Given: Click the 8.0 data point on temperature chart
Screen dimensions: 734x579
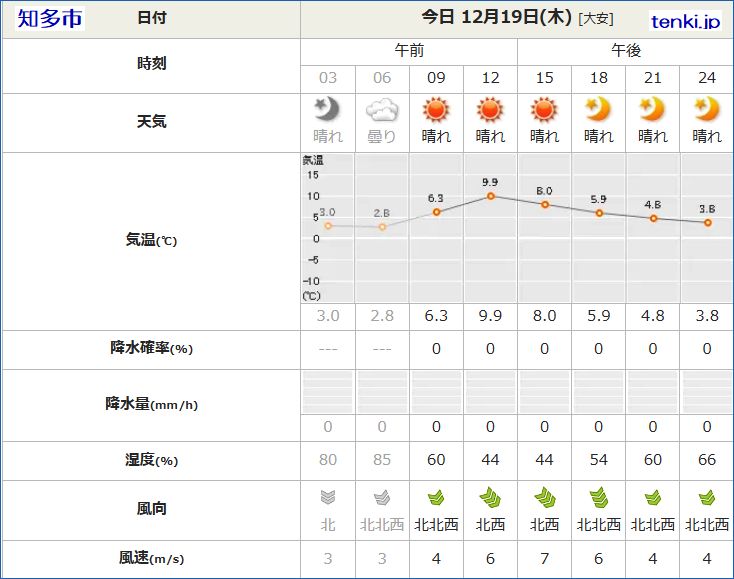Looking at the screenshot, I should (x=544, y=204).
